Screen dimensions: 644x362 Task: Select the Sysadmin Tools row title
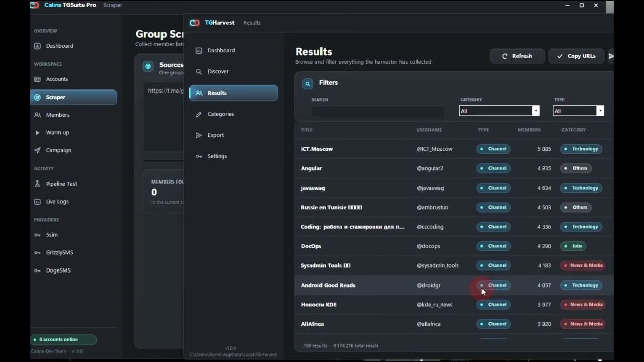pyautogui.click(x=326, y=265)
